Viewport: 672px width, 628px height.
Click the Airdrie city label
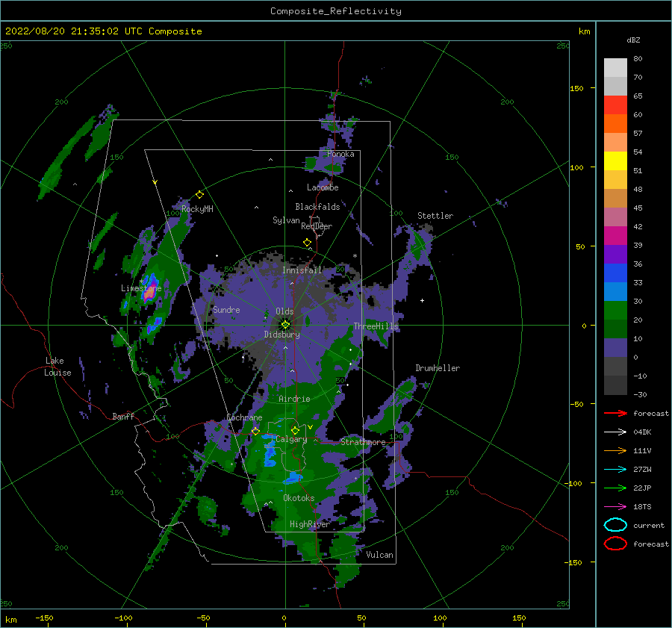point(294,399)
